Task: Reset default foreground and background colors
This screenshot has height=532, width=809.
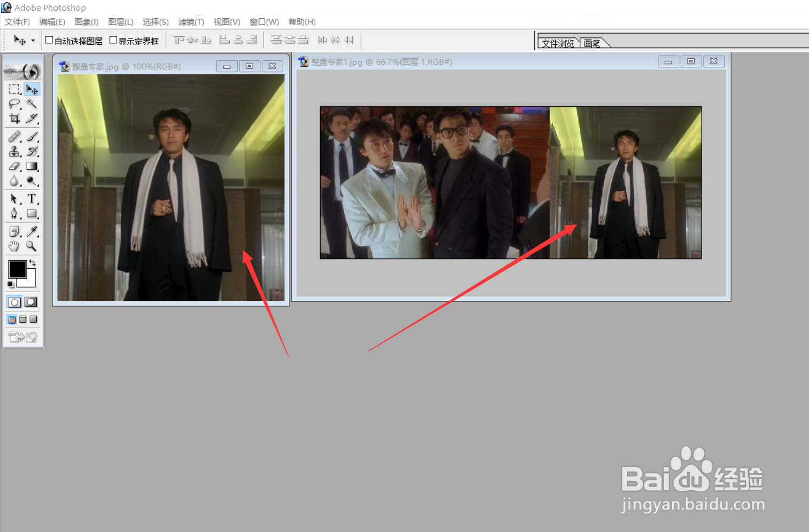Action: click(11, 285)
